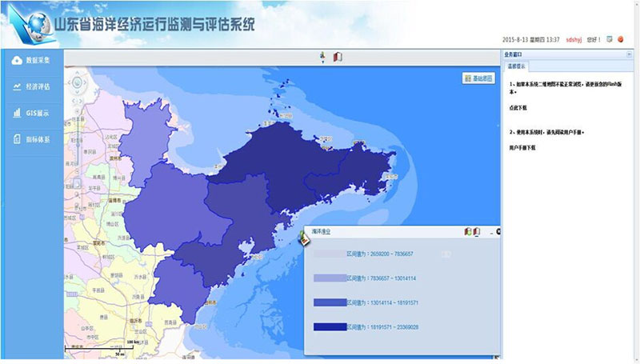Open the 基础底图 basemap switcher

tap(478, 78)
